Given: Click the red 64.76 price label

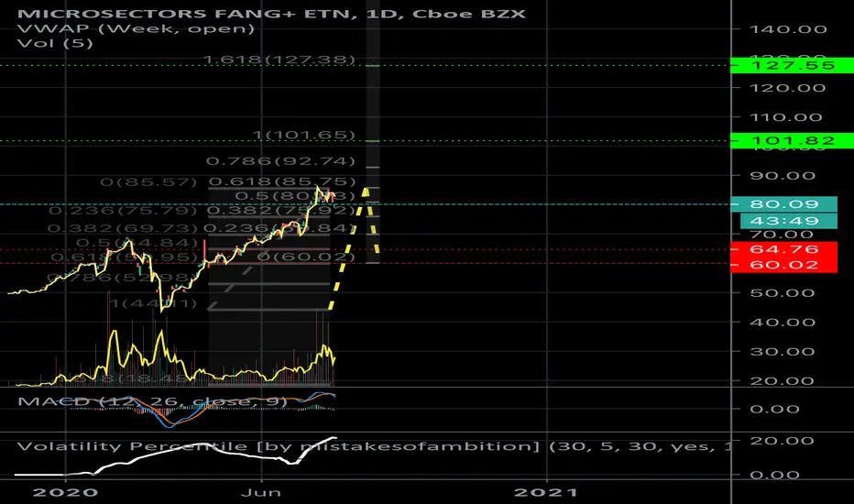Looking at the screenshot, I should (783, 249).
